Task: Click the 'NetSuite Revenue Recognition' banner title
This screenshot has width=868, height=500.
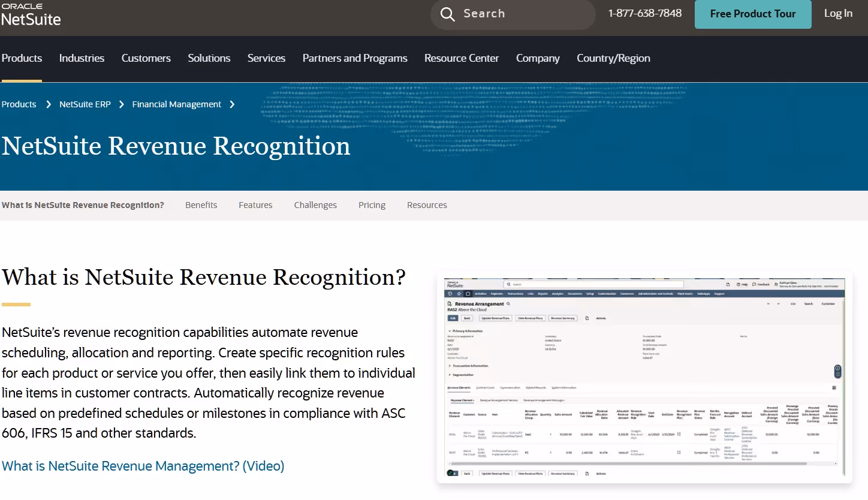Action: coord(176,146)
